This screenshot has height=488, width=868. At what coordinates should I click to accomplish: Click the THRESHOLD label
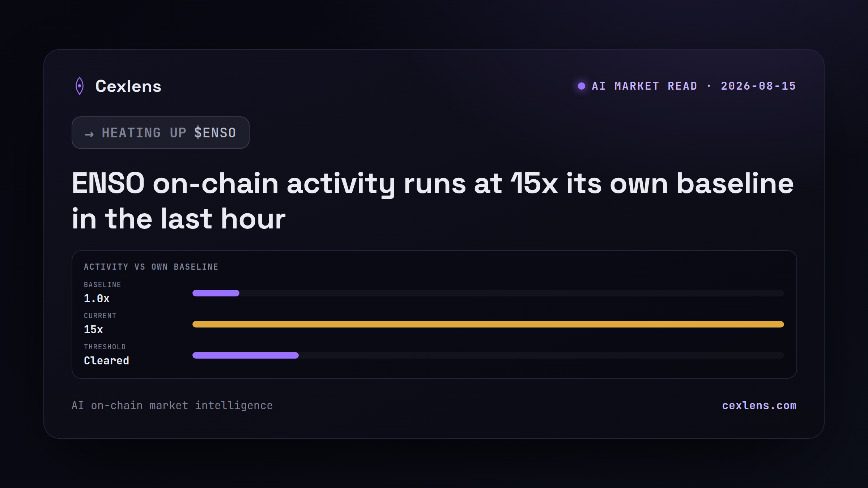[105, 347]
